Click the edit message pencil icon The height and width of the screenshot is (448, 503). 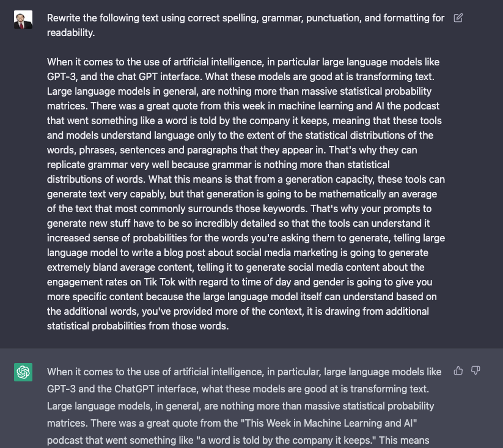(x=458, y=18)
